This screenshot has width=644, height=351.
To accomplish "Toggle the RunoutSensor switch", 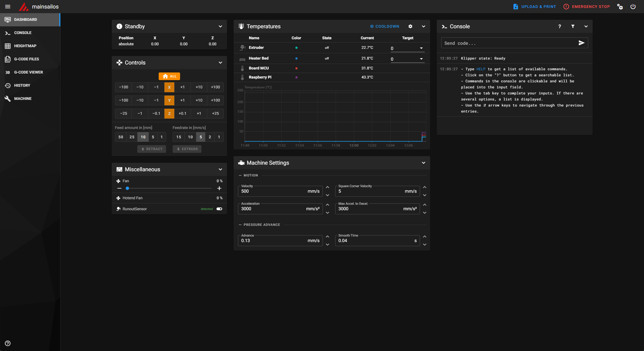I will pos(219,209).
